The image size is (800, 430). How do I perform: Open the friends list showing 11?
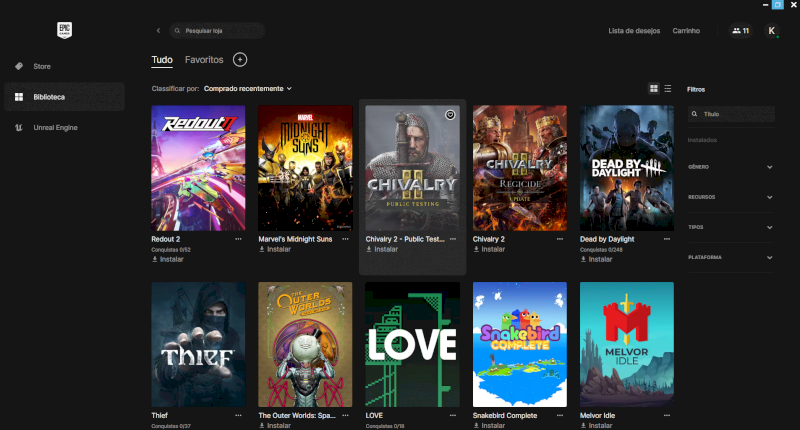[740, 31]
